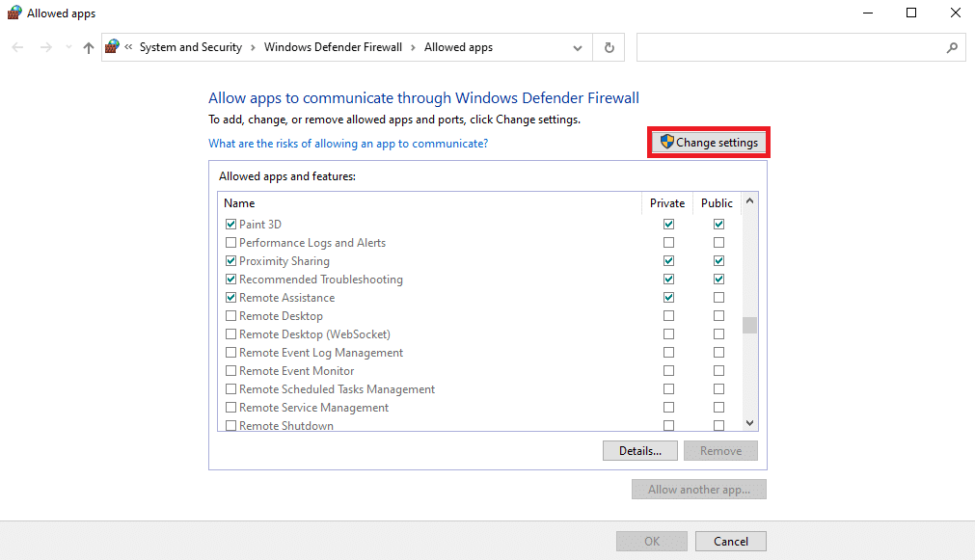
Task: Select Performance Logs and Alerts row text
Action: pyautogui.click(x=312, y=242)
